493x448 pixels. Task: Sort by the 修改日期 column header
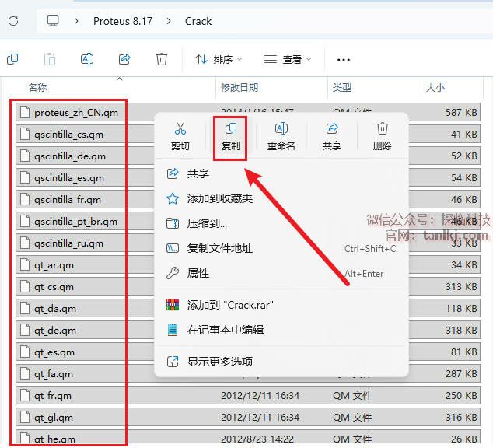(240, 87)
